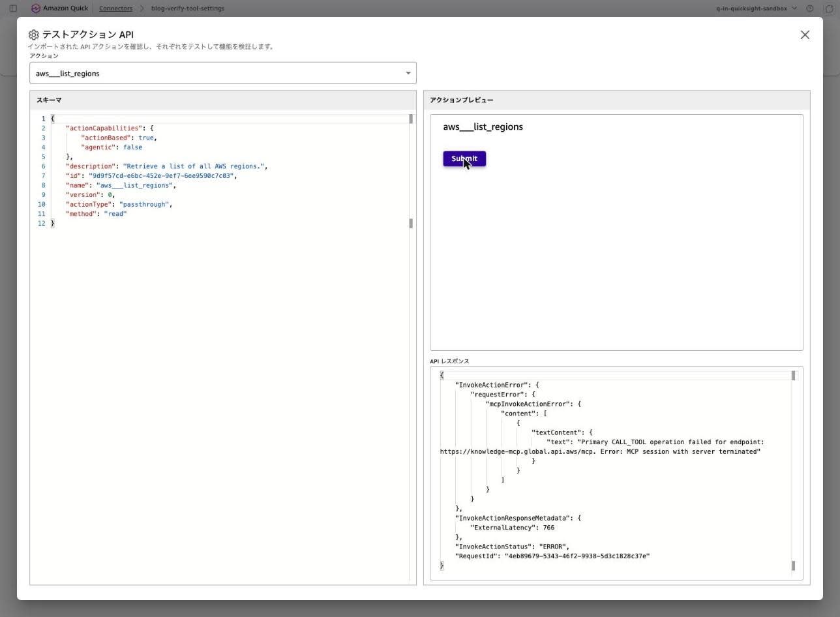
Task: Click the アクション field label
Action: [x=44, y=55]
